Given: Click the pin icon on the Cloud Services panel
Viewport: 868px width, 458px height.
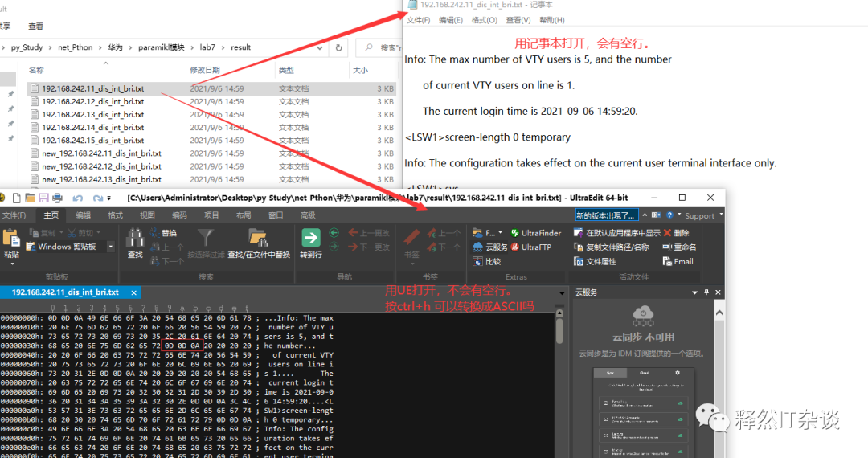Looking at the screenshot, I should 706,292.
